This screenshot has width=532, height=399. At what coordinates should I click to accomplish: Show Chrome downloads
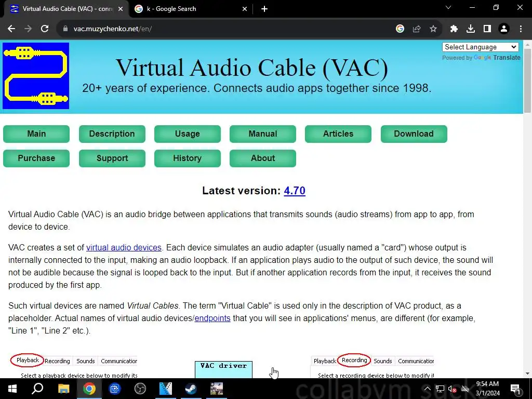pyautogui.click(x=471, y=29)
